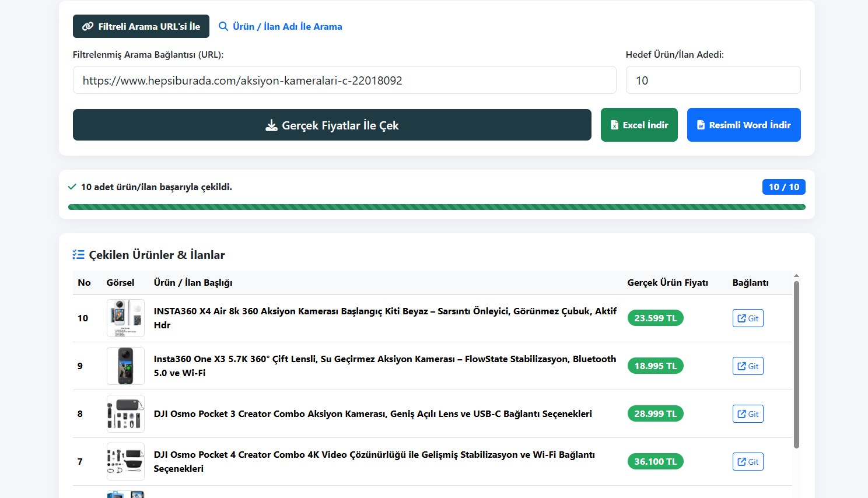Click the 36.100 TL price badge
Screen dimensions: 868x498
(x=656, y=462)
